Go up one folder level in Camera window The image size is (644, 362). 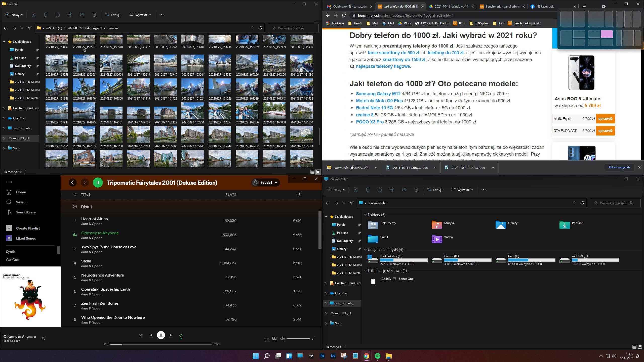click(x=29, y=28)
